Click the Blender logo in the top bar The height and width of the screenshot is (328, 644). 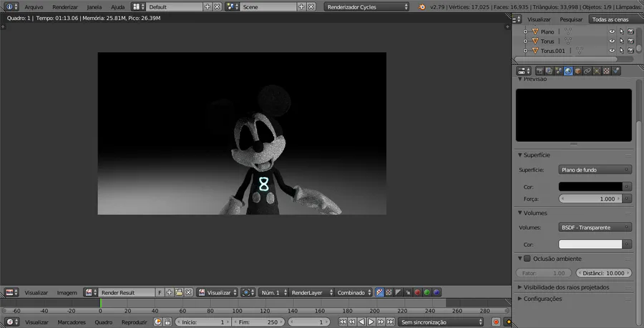[x=421, y=7]
